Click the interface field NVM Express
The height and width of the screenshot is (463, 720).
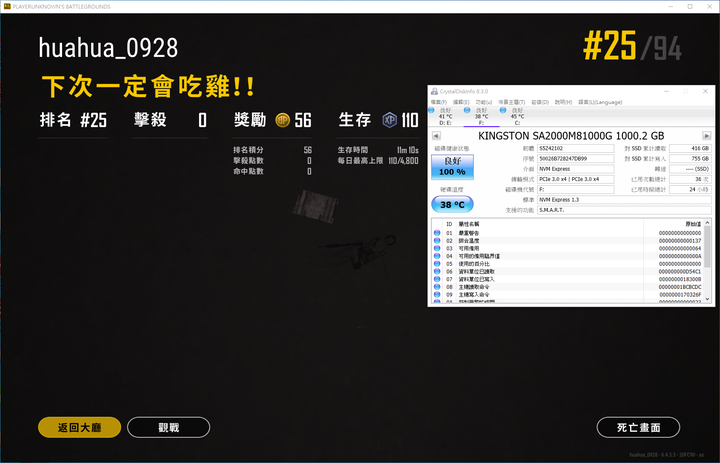point(575,169)
